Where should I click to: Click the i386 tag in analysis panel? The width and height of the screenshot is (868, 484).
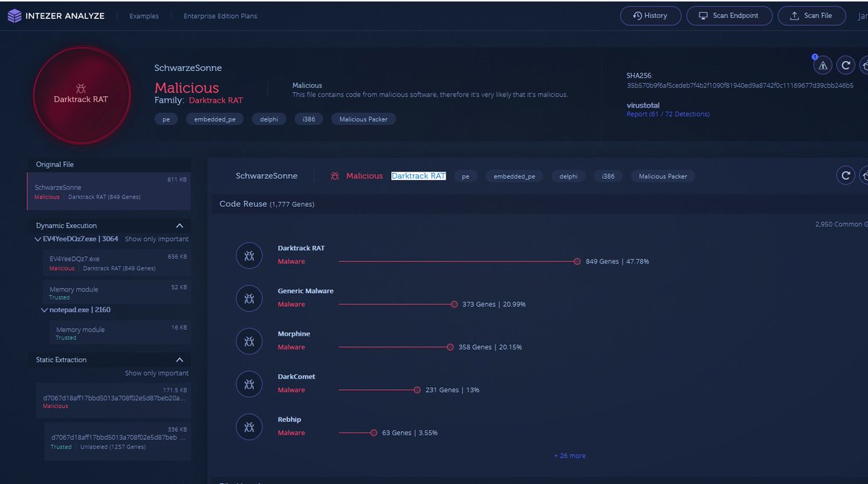coord(608,176)
